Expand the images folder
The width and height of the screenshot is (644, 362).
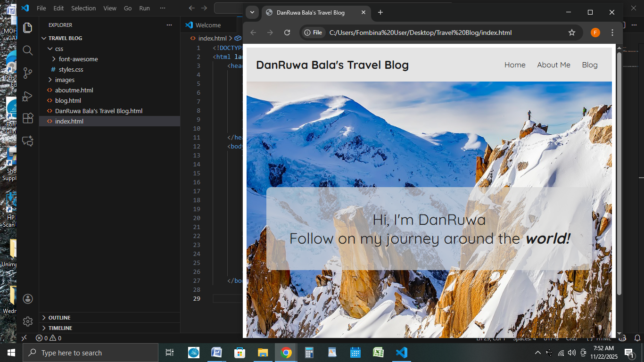pos(109,80)
